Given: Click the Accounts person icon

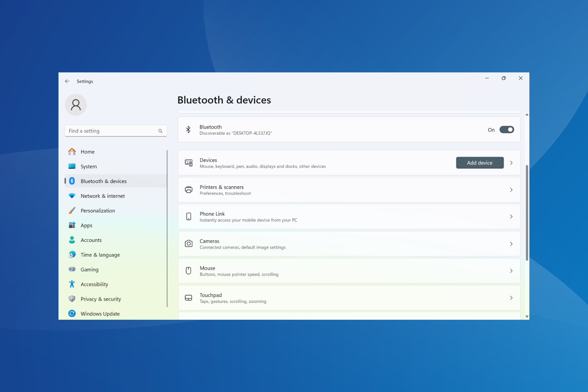Looking at the screenshot, I should [x=72, y=240].
